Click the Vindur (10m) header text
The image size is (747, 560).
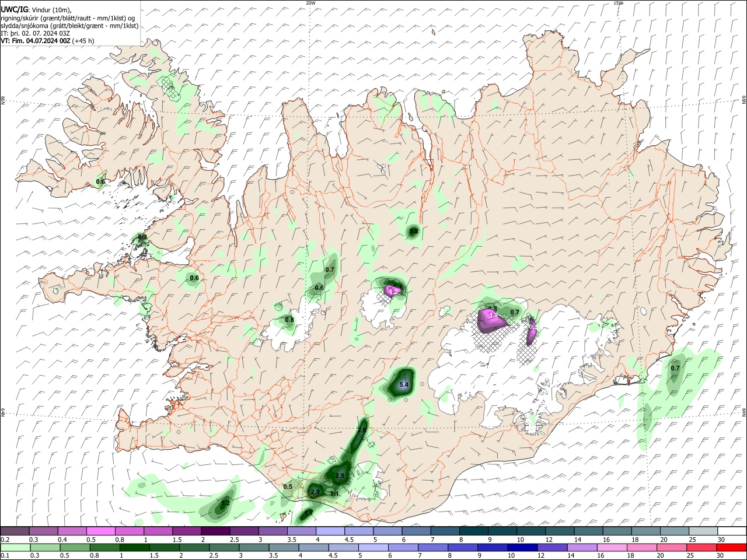click(x=51, y=10)
